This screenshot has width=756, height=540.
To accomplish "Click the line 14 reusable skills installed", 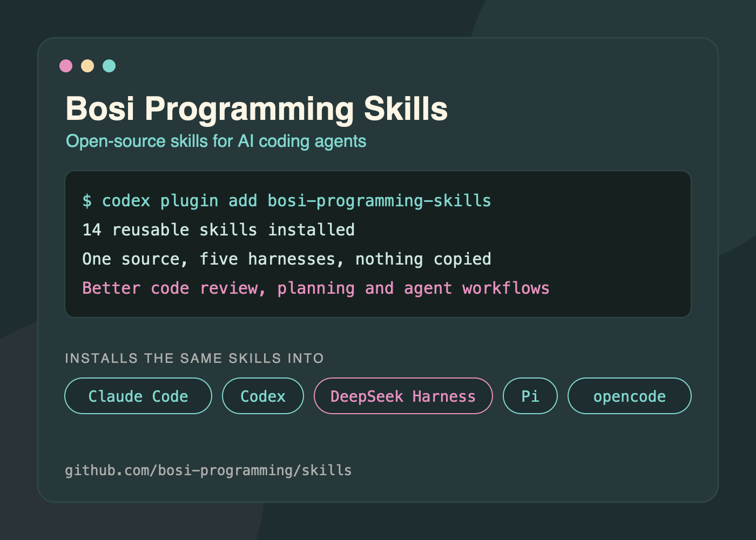I will pyautogui.click(x=218, y=230).
